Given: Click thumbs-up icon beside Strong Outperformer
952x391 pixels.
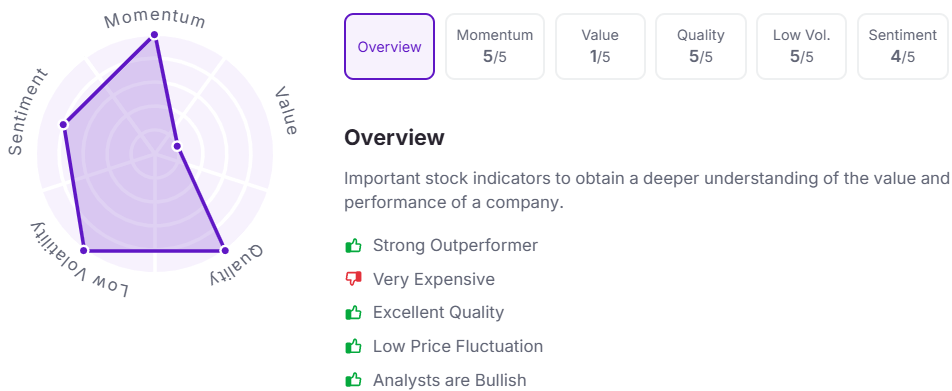Looking at the screenshot, I should (x=353, y=245).
